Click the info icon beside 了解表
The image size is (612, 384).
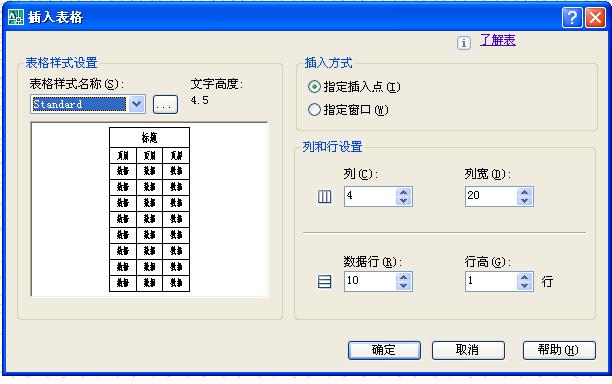pyautogui.click(x=464, y=43)
